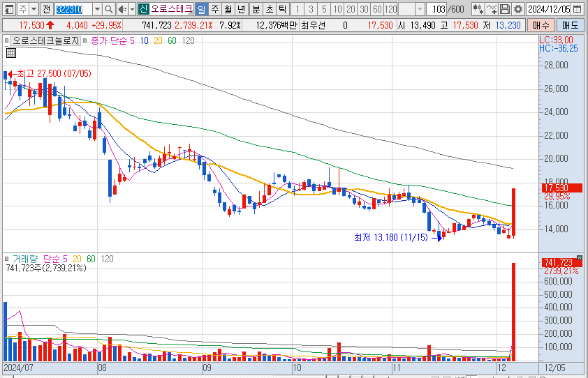Select the 10 interval button in toolbar

pos(337,9)
